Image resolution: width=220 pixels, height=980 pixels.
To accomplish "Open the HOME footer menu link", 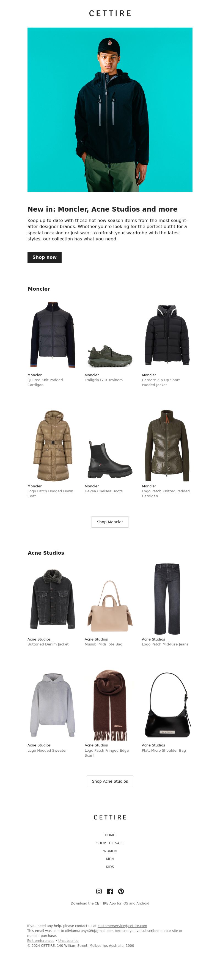I will pos(110,835).
